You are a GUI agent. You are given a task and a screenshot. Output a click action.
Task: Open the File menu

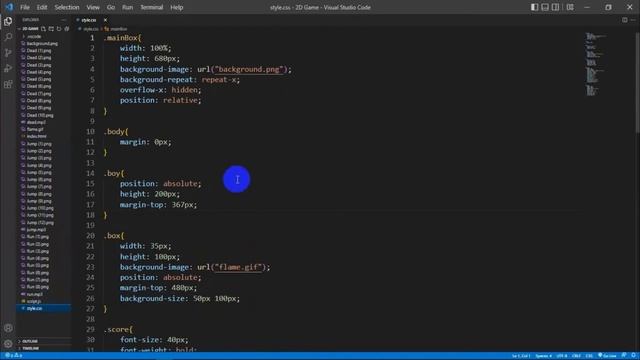coord(25,7)
